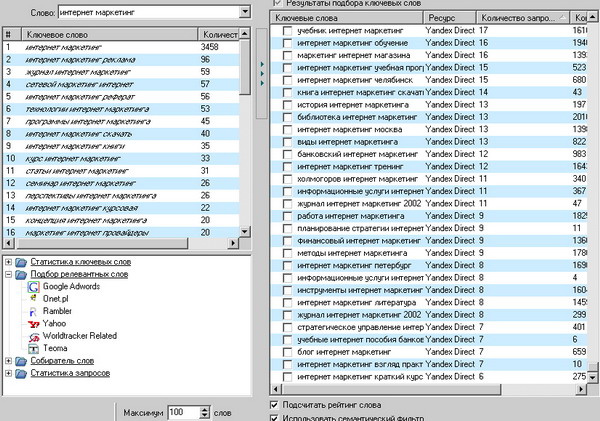Choose the Rambler icon in the tree
The width and height of the screenshot is (600, 421).
[34, 311]
